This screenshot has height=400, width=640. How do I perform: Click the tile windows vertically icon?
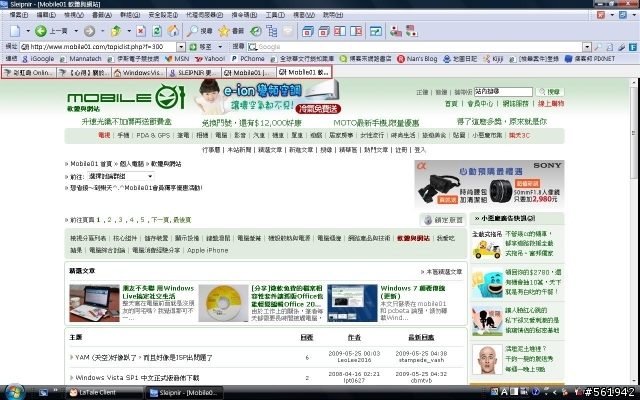pos(356,31)
